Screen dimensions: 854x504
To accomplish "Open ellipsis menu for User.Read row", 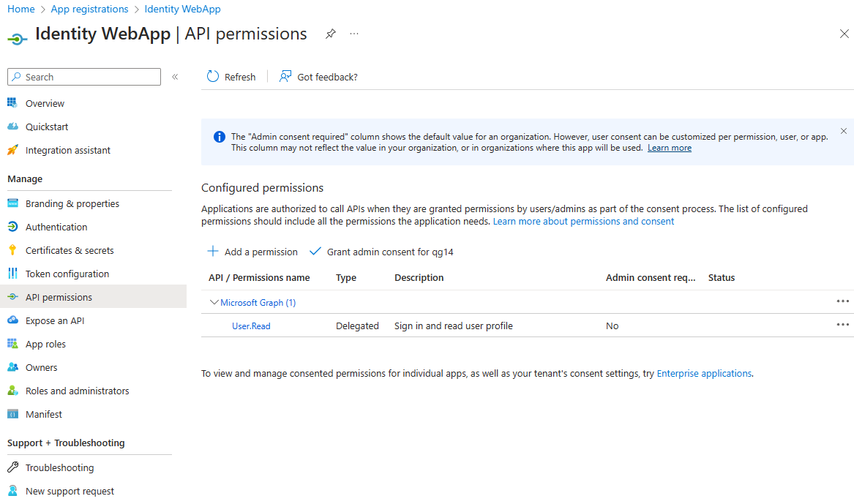I will point(842,324).
